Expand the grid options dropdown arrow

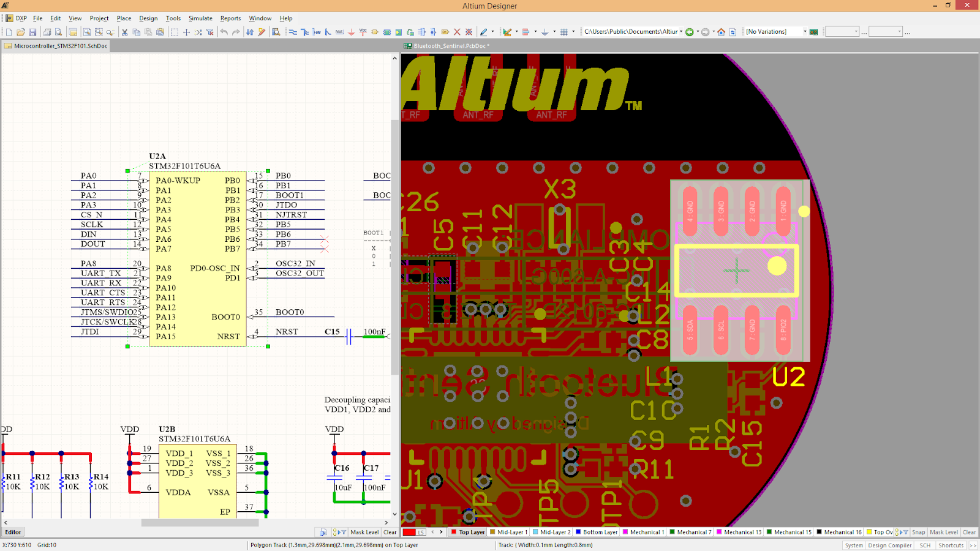[x=573, y=32]
